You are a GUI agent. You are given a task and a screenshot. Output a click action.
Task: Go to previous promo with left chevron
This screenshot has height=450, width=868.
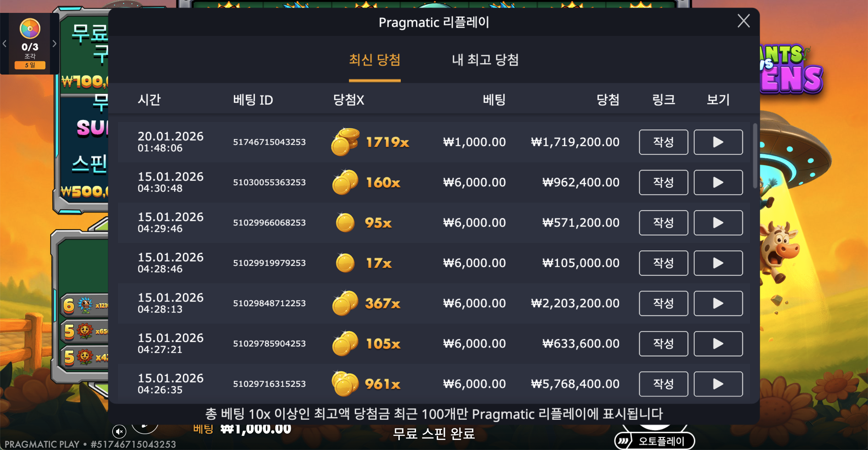4,44
